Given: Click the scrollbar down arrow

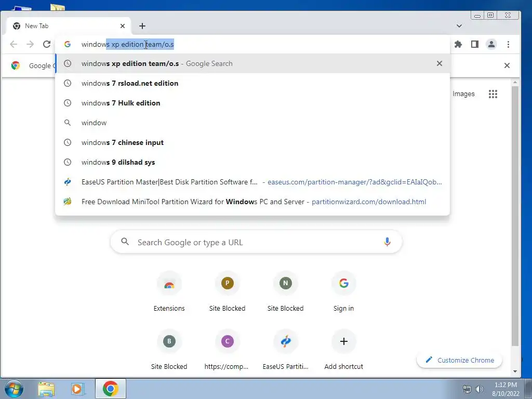Looking at the screenshot, I should 515,371.
